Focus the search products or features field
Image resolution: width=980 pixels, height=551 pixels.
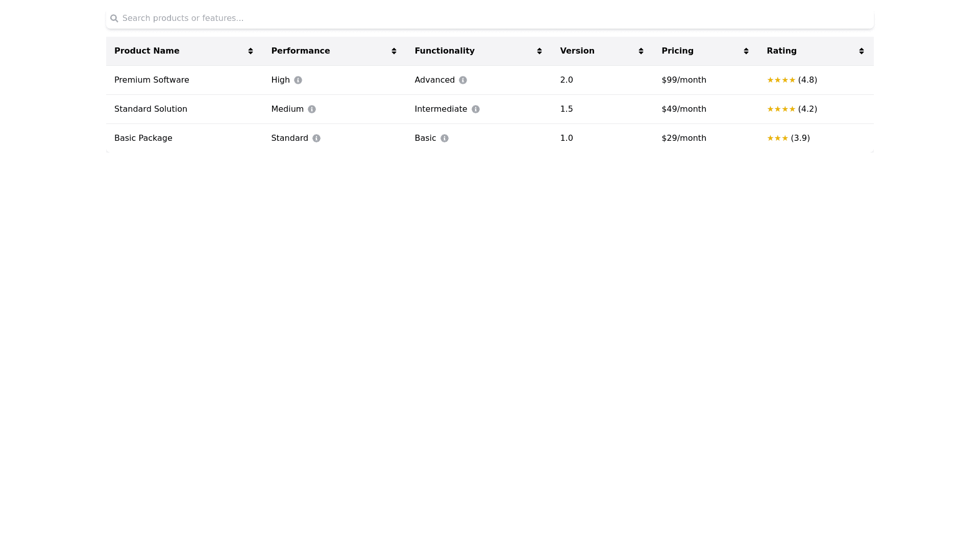[x=490, y=18]
